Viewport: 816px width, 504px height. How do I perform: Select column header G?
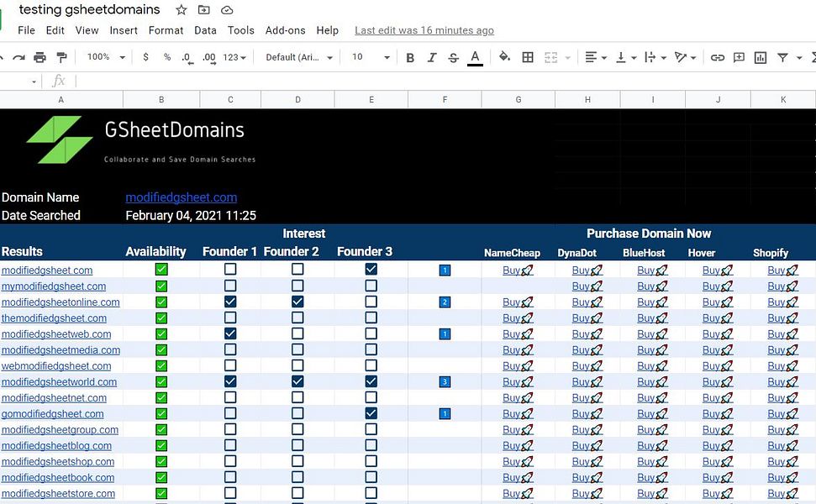519,99
